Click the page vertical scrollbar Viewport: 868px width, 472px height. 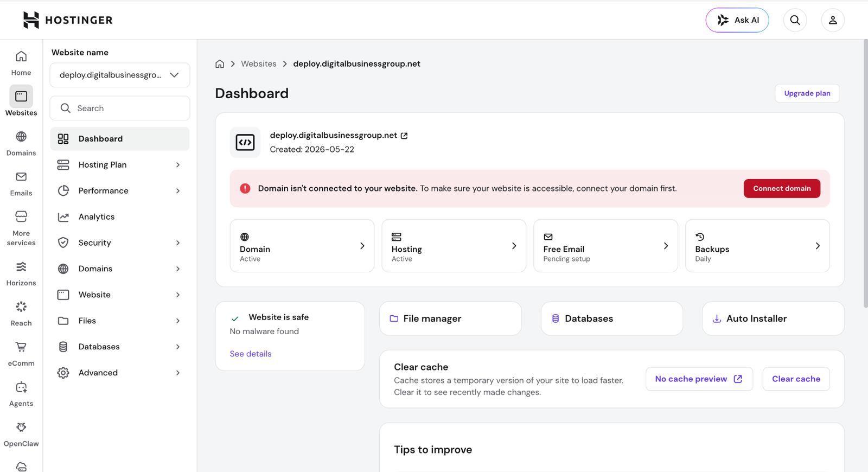click(x=865, y=174)
